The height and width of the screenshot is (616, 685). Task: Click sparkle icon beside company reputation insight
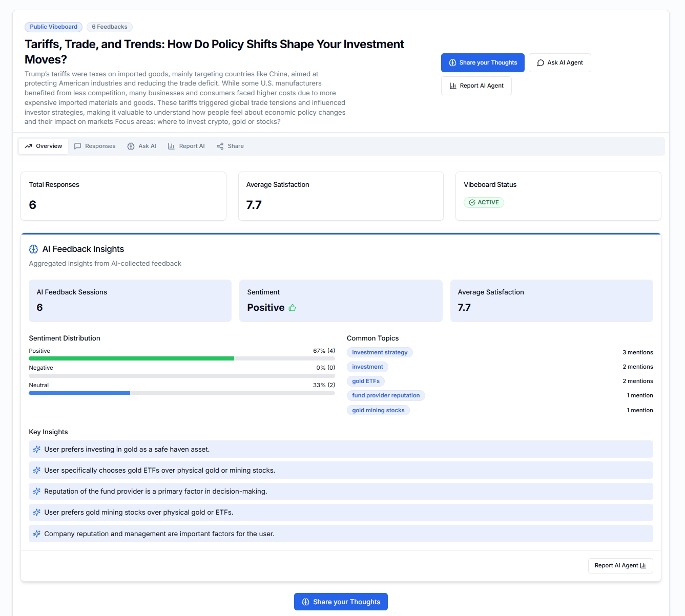37,534
